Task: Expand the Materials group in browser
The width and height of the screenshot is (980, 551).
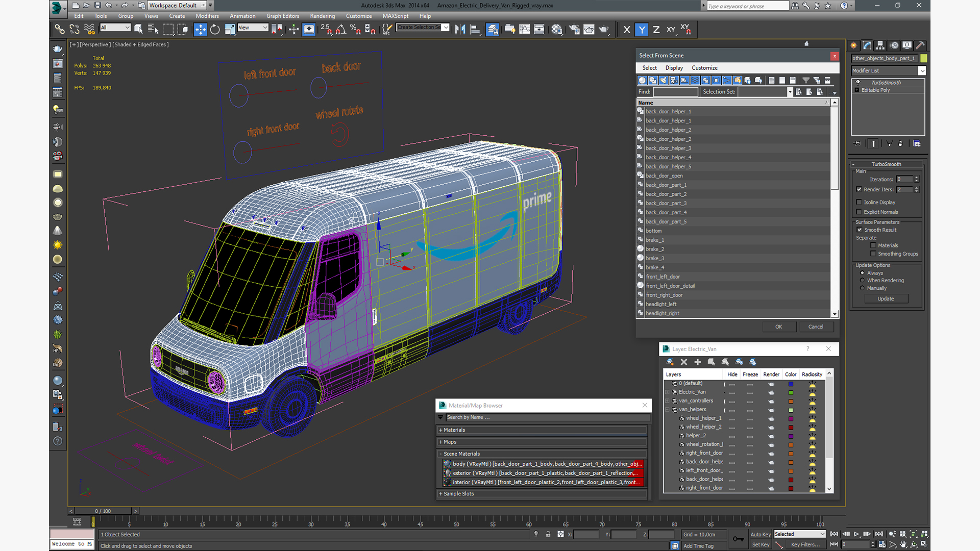Action: (543, 430)
